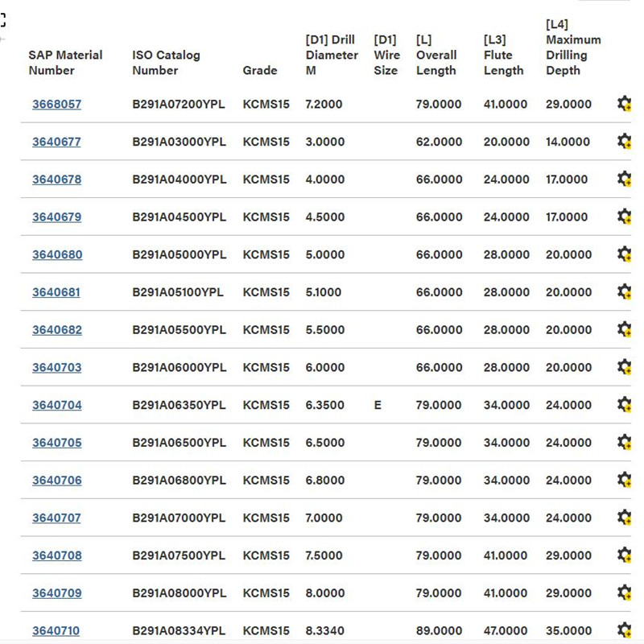Open SAP material number 3668057 link
This screenshot has height=644, width=644.
(56, 105)
